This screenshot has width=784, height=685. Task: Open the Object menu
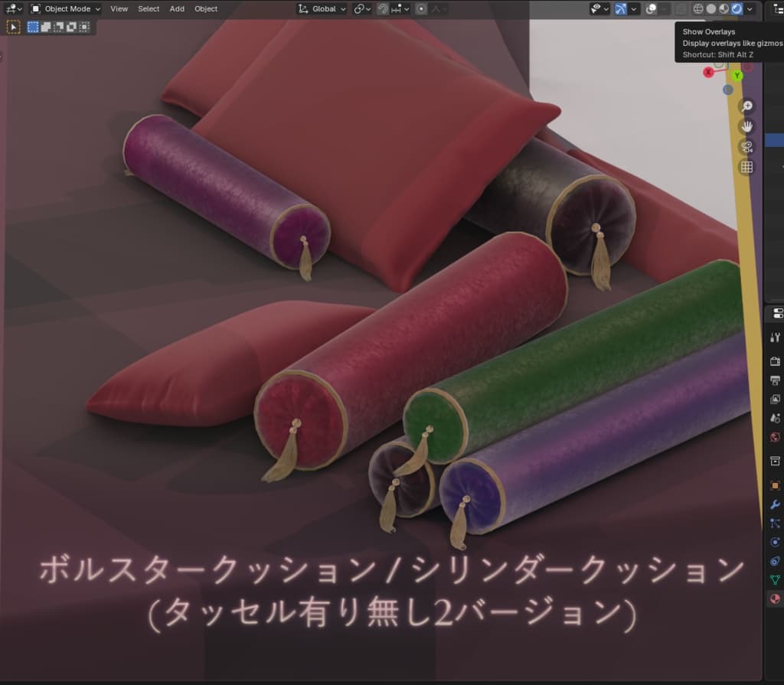pyautogui.click(x=205, y=8)
